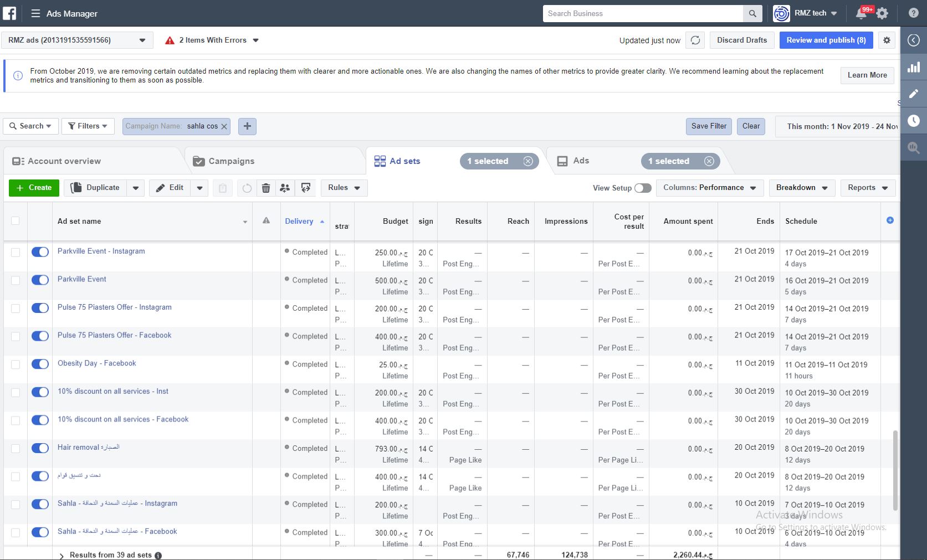Click in the Search Business field
Viewport: 927px width, 560px height.
643,13
